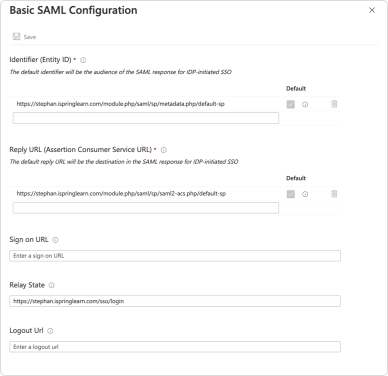Click the empty identifier input field
The image size is (388, 376).
coord(146,118)
